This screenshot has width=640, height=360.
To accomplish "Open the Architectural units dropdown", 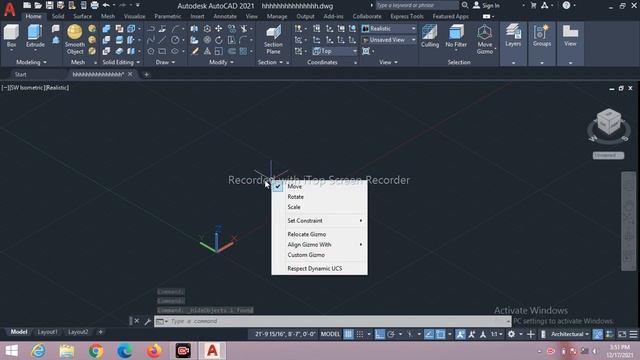I will click(x=570, y=334).
